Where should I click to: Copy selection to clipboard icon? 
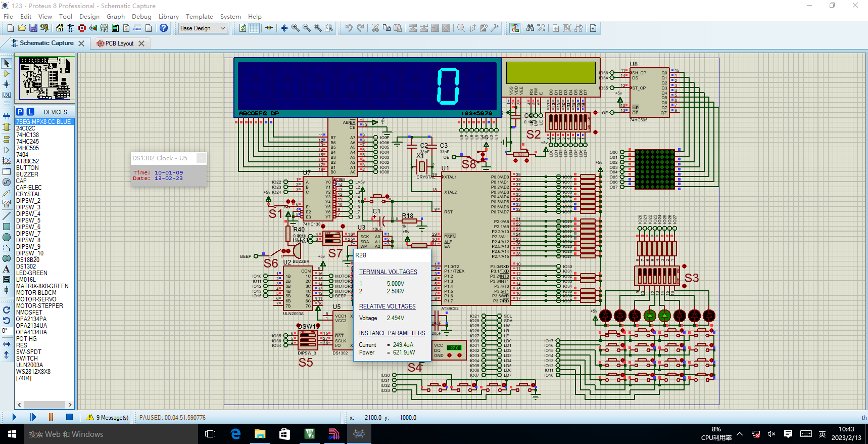tap(387, 28)
